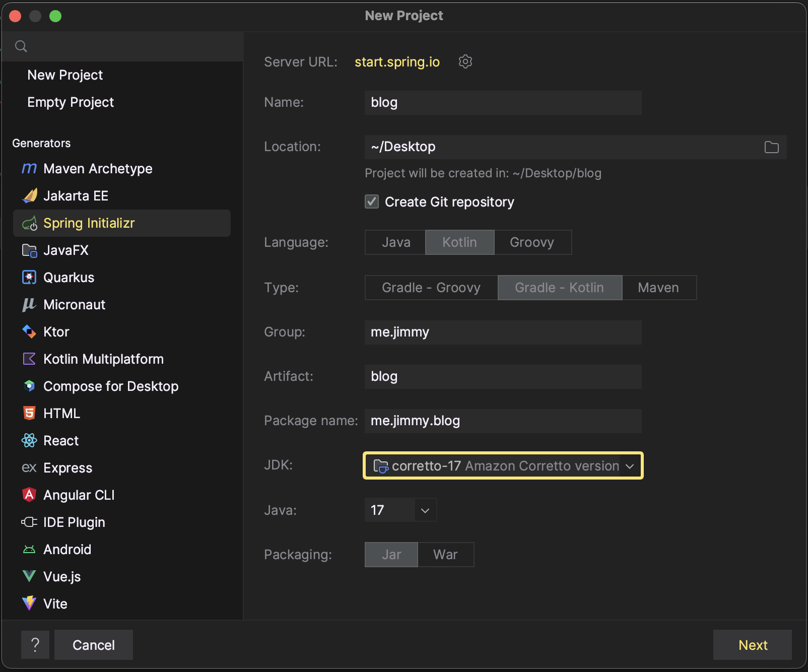Choose Maven build type

659,288
